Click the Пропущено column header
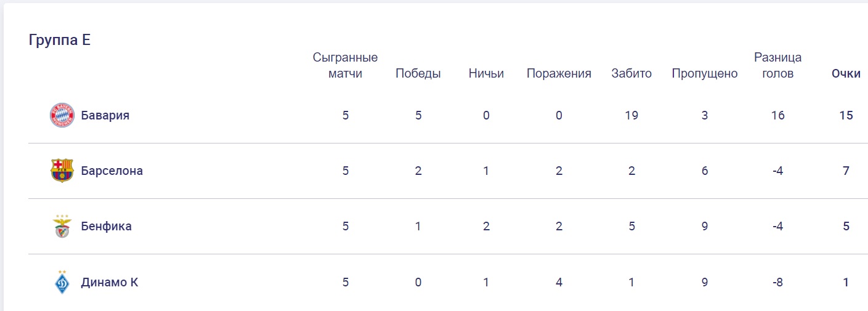This screenshot has height=311, width=868. click(x=705, y=74)
